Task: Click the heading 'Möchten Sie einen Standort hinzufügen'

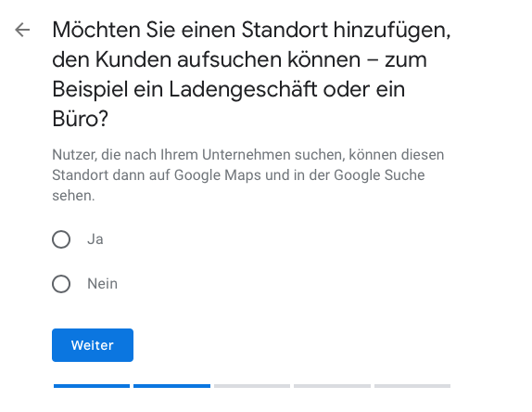Action: (x=251, y=30)
